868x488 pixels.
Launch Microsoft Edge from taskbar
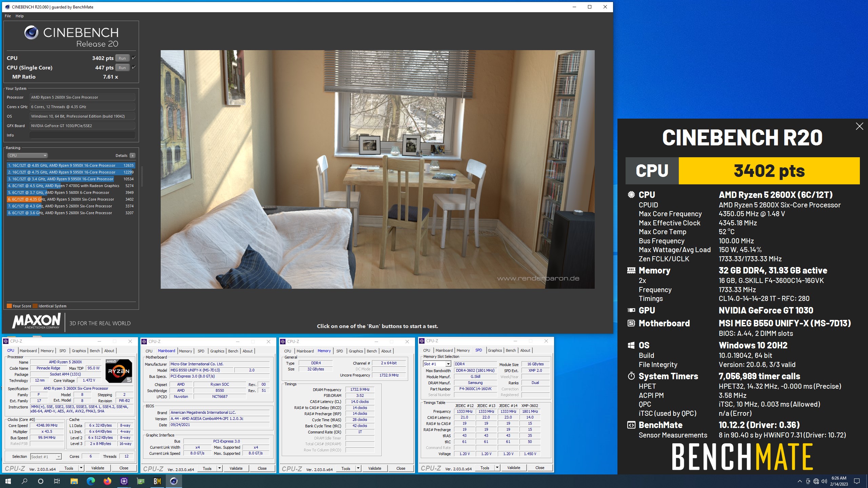tap(91, 481)
